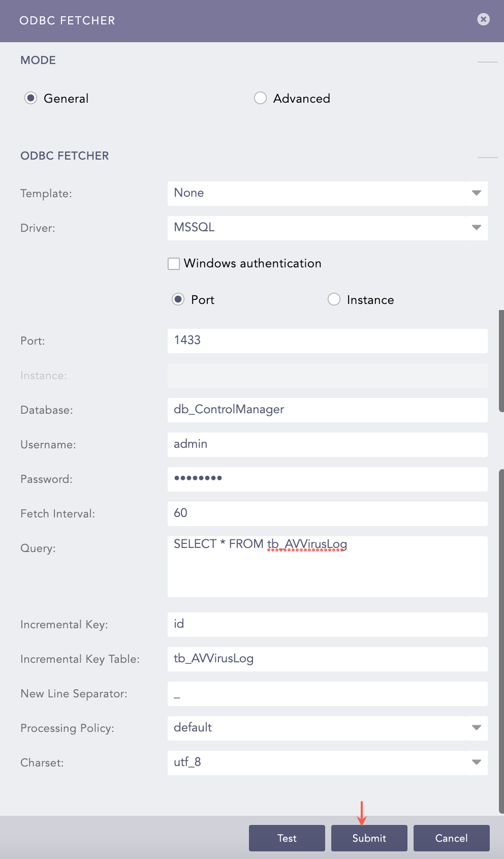Image resolution: width=504 pixels, height=859 pixels.
Task: Choose the Port radio option
Action: (x=178, y=299)
